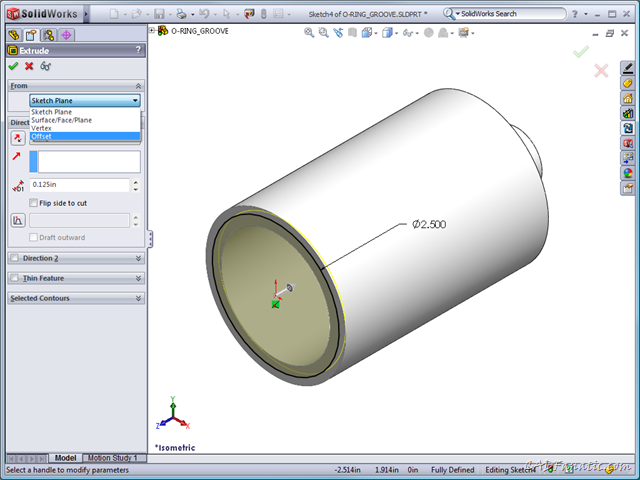Click the extrude depth handle arrow
This screenshot has height=480, width=640.
tap(289, 288)
